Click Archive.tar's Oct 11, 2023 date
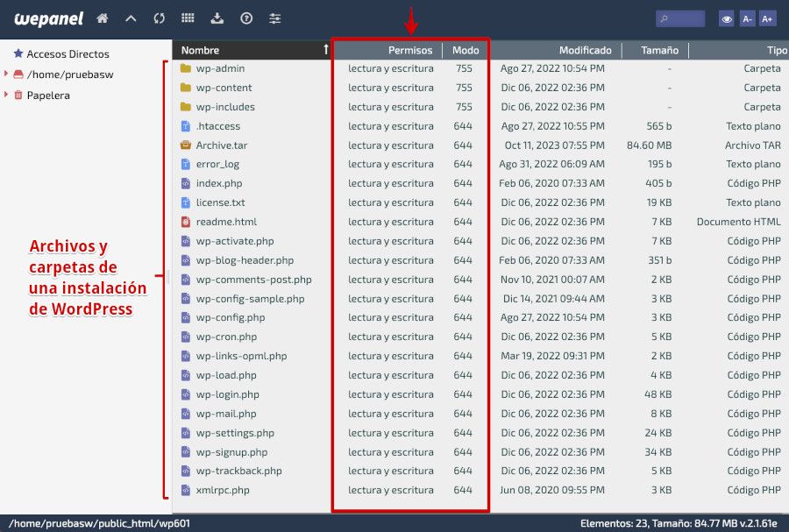The width and height of the screenshot is (789, 532). click(555, 145)
